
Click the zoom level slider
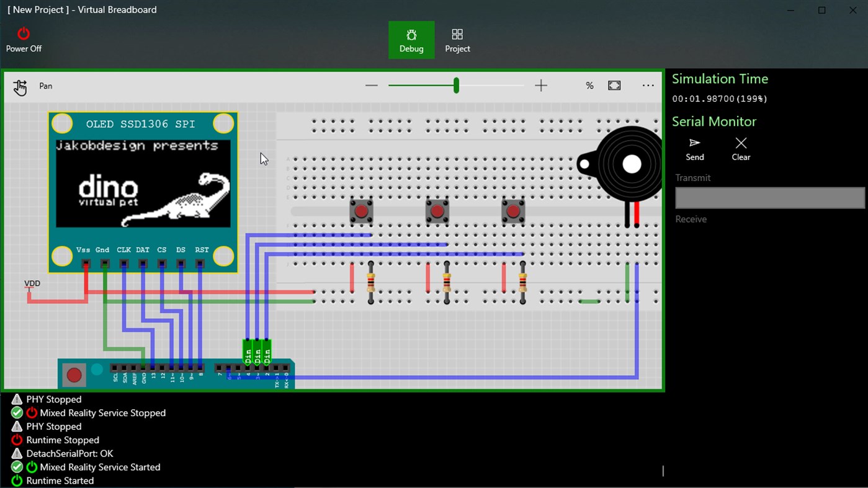pyautogui.click(x=456, y=85)
